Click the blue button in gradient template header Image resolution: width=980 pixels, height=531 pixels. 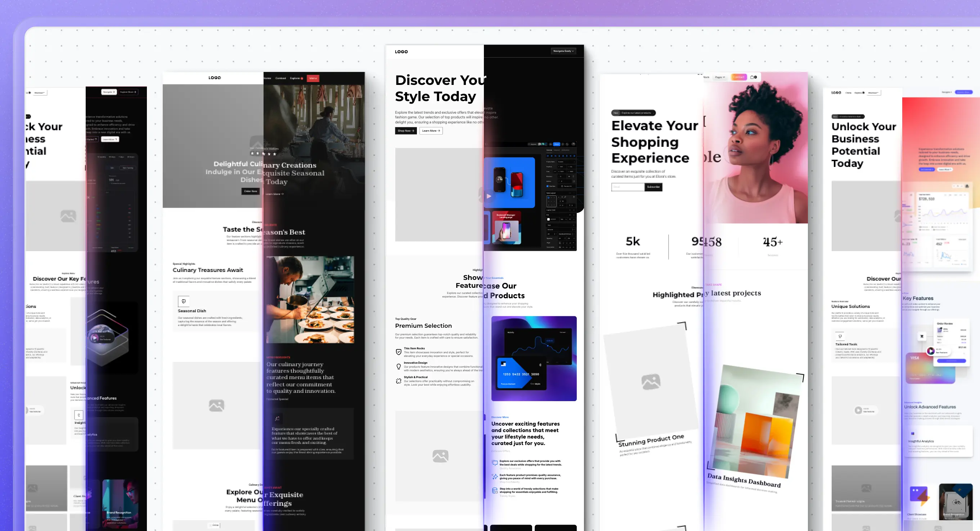click(964, 92)
